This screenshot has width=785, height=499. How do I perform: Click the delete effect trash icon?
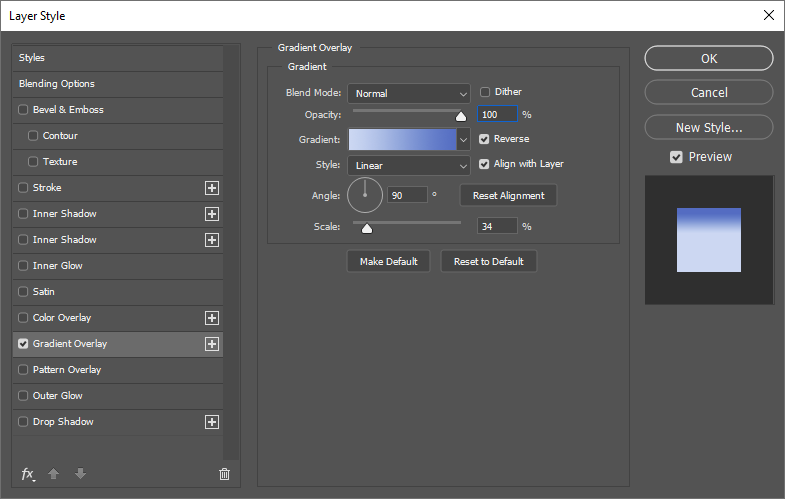pyautogui.click(x=224, y=474)
